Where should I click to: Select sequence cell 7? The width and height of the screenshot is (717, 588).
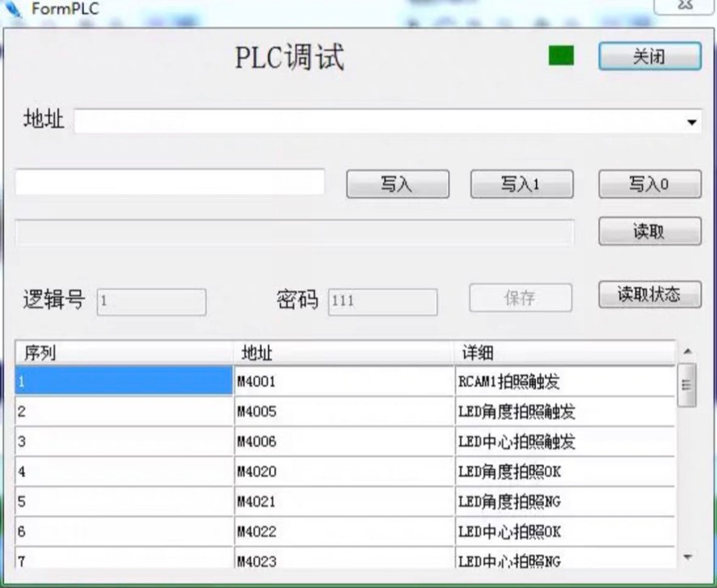click(124, 558)
